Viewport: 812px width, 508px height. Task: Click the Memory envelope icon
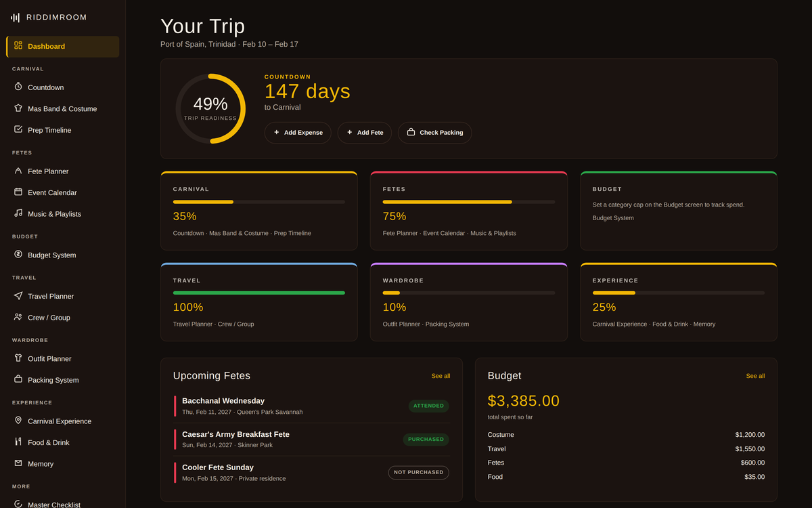point(18,463)
